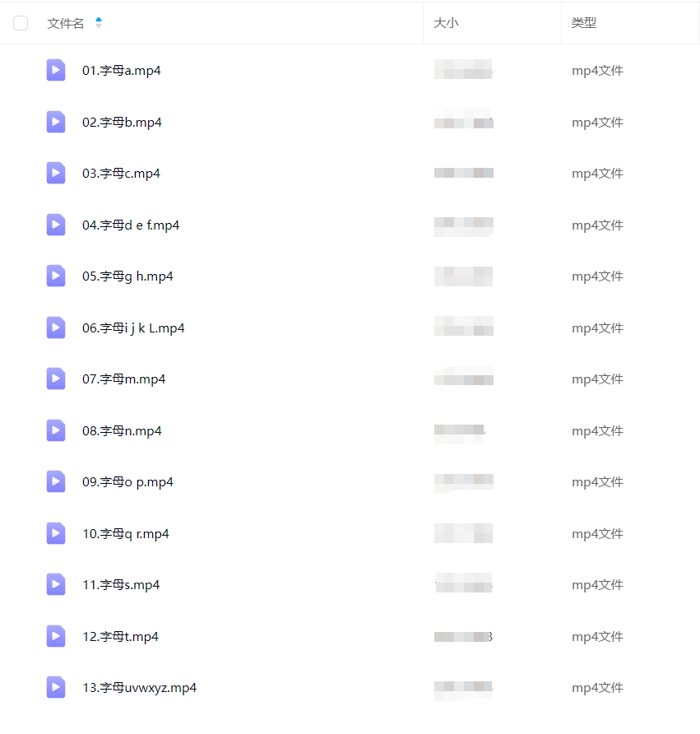Click the mp4文件 type of 01.字母a.mp4

pyautogui.click(x=597, y=71)
